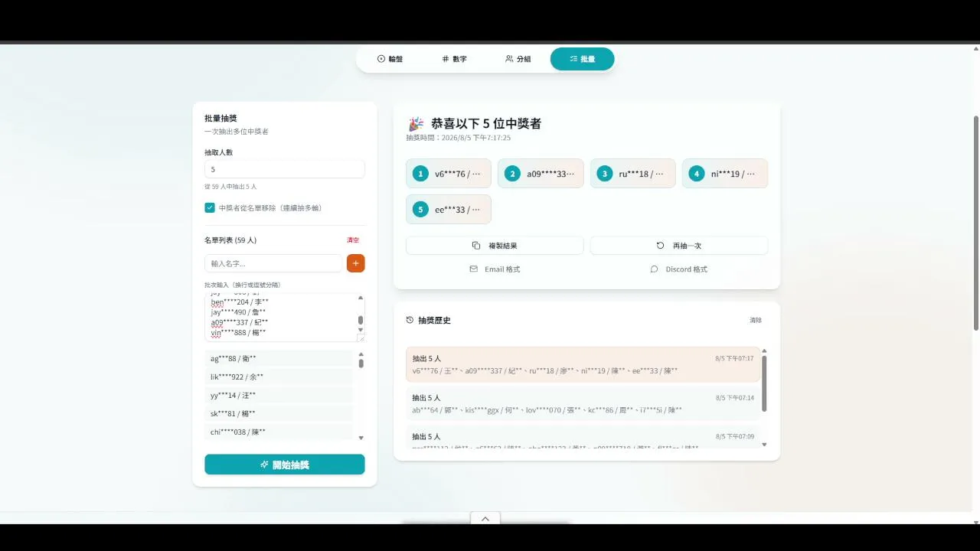
Task: Add a name with the orange plus icon
Action: pyautogui.click(x=355, y=263)
